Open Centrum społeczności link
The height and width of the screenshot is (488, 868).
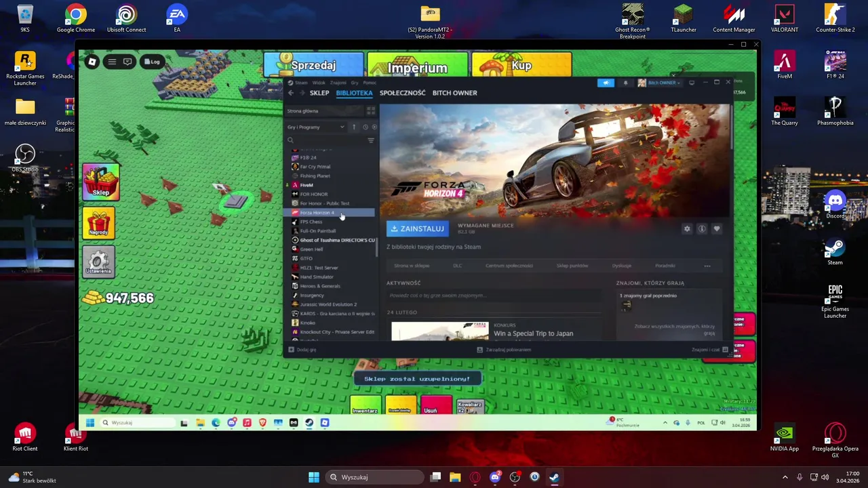click(x=509, y=266)
